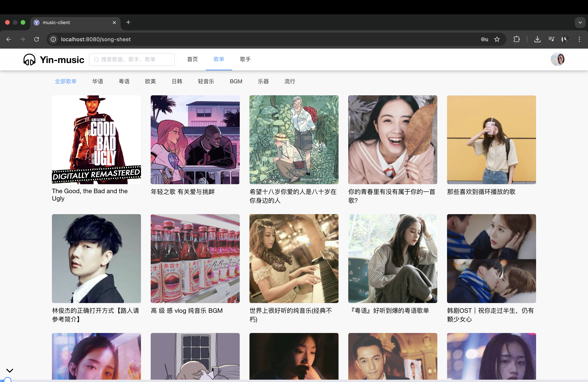The width and height of the screenshot is (588, 382).
Task: Go to 首页 navigation item
Action: click(192, 59)
